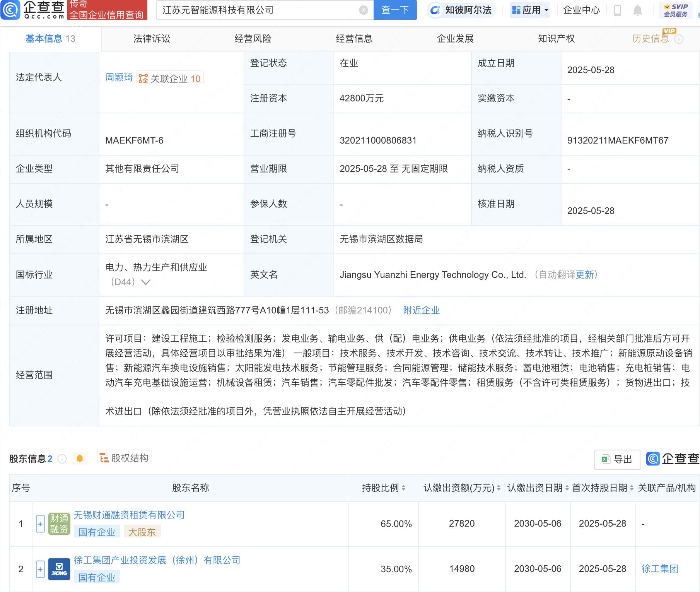This screenshot has width=700, height=592.
Task: Open 企业中心 link
Action: [x=581, y=10]
